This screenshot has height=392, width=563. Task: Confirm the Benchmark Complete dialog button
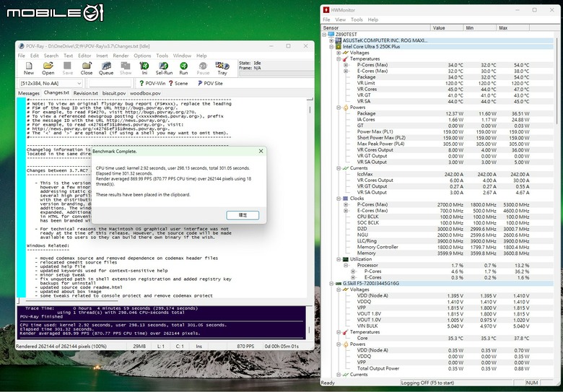pyautogui.click(x=243, y=215)
